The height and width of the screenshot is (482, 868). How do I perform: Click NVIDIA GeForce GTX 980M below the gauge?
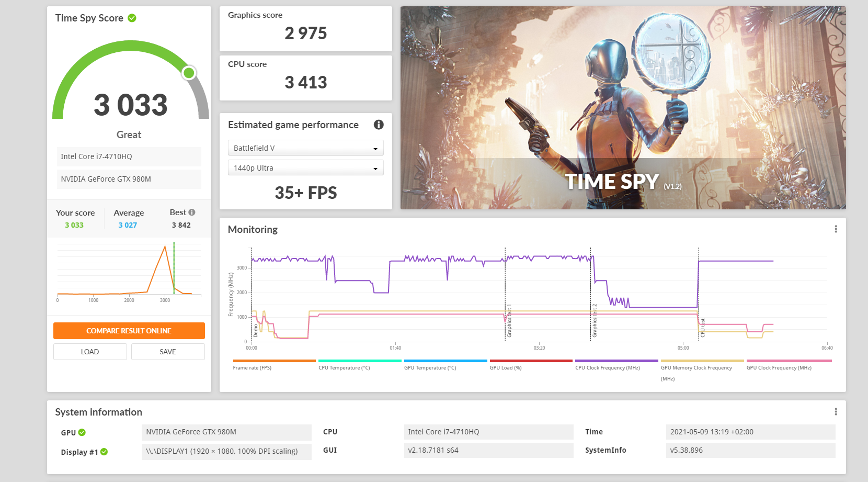[129, 179]
